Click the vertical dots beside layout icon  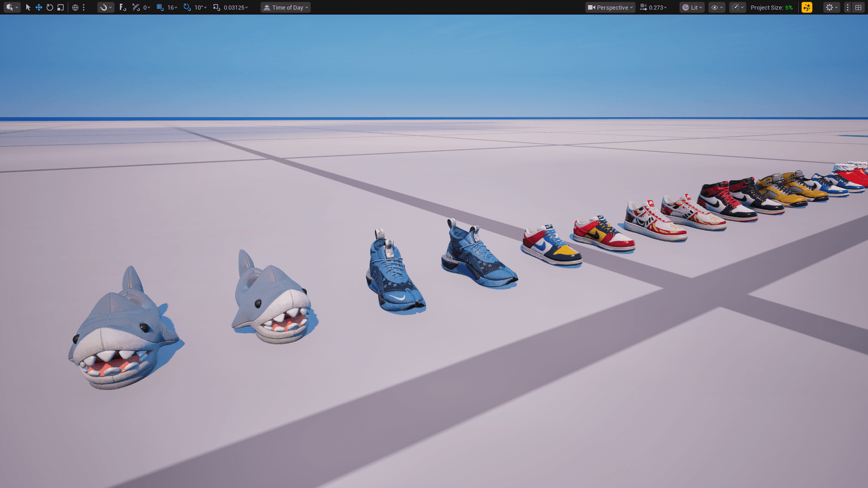click(848, 7)
